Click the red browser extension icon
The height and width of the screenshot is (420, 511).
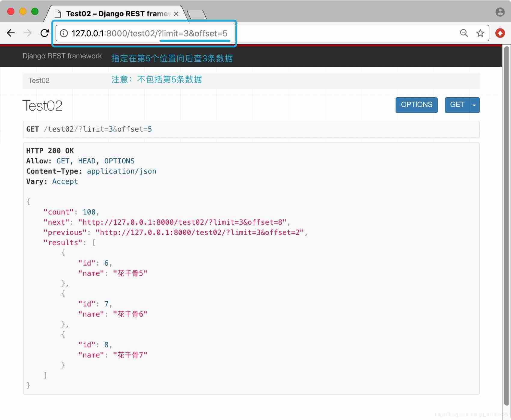pos(500,33)
